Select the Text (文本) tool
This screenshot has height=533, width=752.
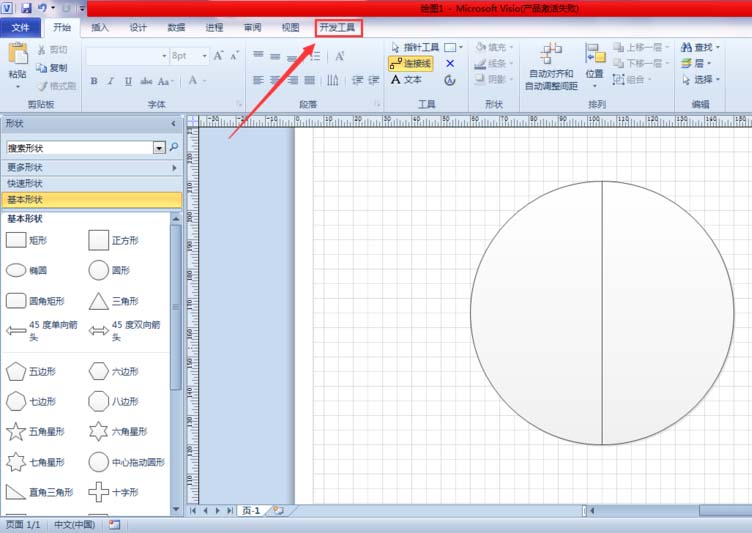(406, 79)
